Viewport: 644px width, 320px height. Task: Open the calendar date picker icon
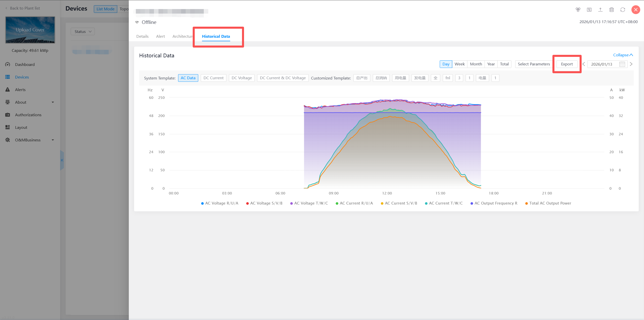tap(622, 64)
